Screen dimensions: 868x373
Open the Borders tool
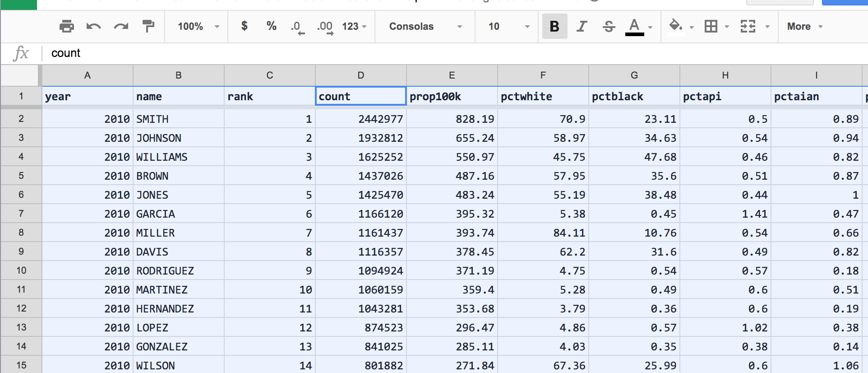pos(711,26)
